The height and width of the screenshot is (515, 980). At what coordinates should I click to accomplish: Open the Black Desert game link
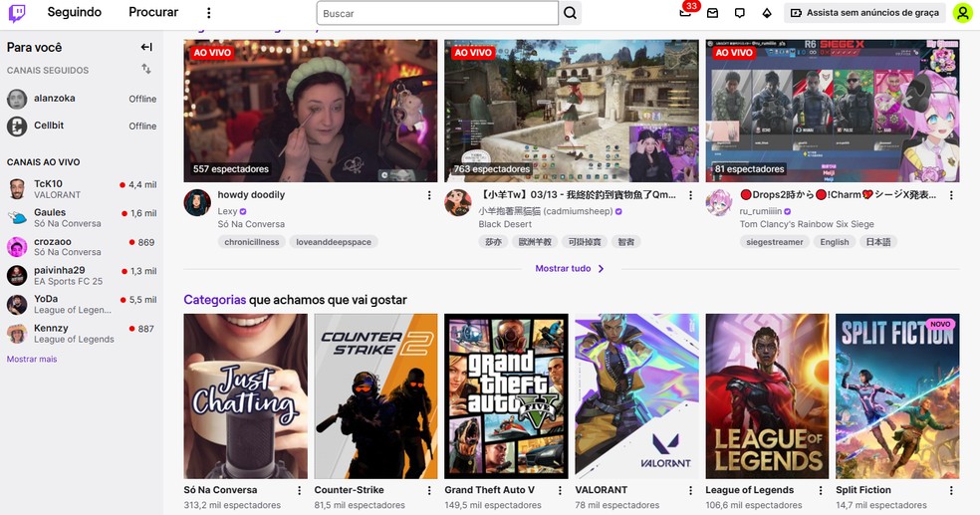505,224
